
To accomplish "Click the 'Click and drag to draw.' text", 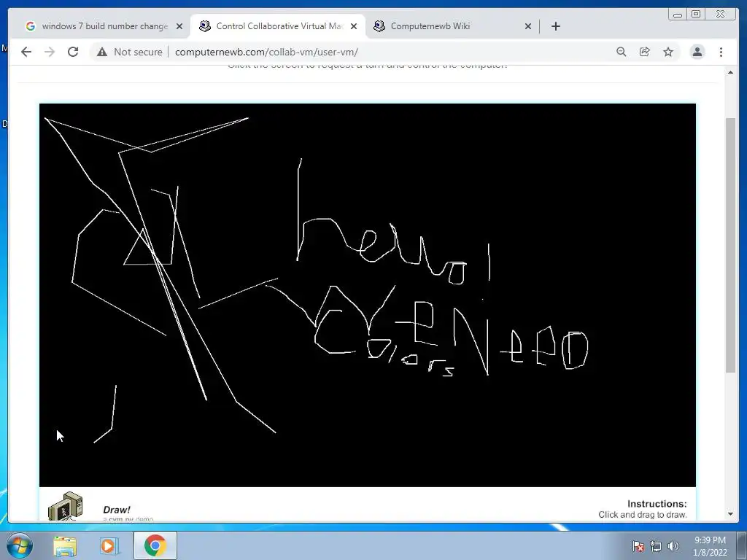I will (643, 514).
